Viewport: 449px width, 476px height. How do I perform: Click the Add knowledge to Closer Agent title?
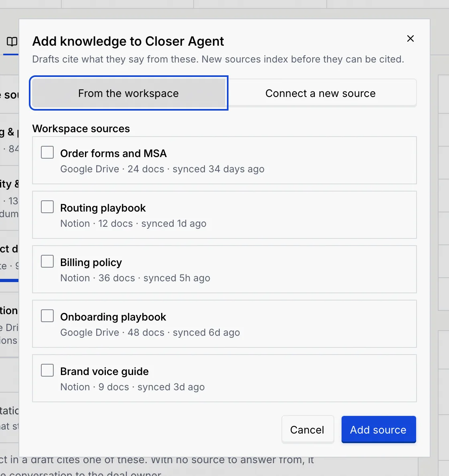pyautogui.click(x=128, y=41)
